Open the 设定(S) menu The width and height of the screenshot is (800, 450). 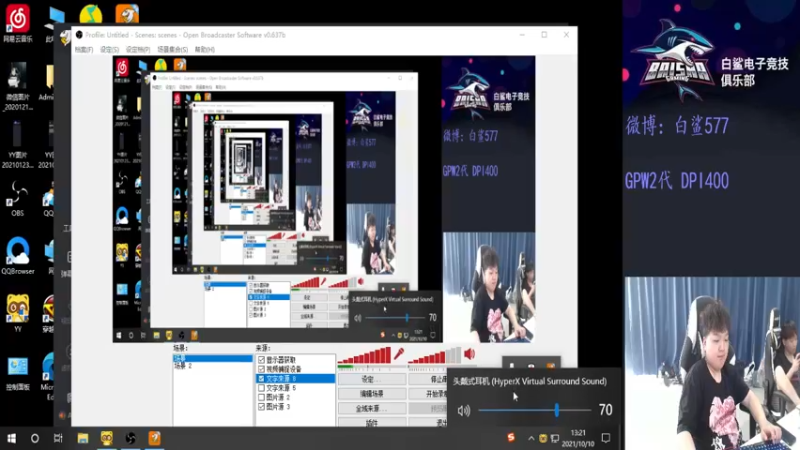109,49
